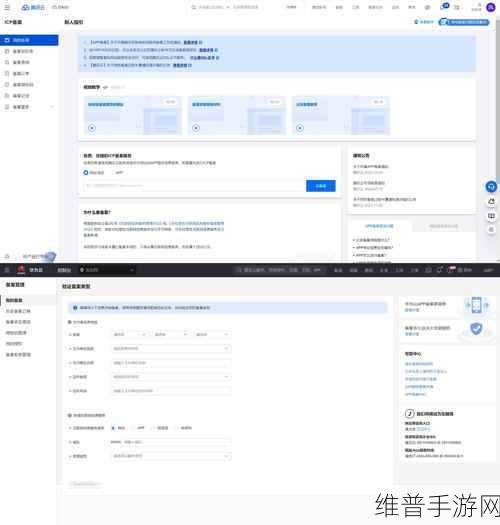Image resolution: width=500 pixels, height=525 pixels.
Task: Select the website radio in ICP service card
Action: [86, 173]
